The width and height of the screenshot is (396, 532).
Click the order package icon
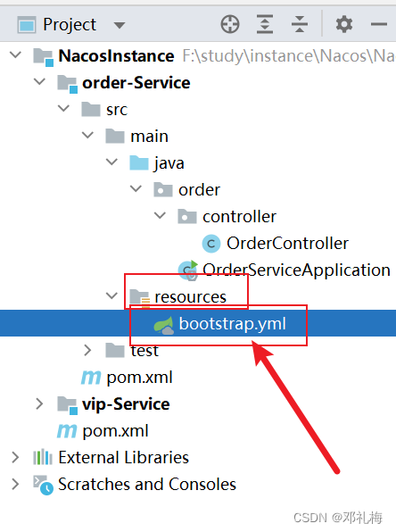[163, 189]
